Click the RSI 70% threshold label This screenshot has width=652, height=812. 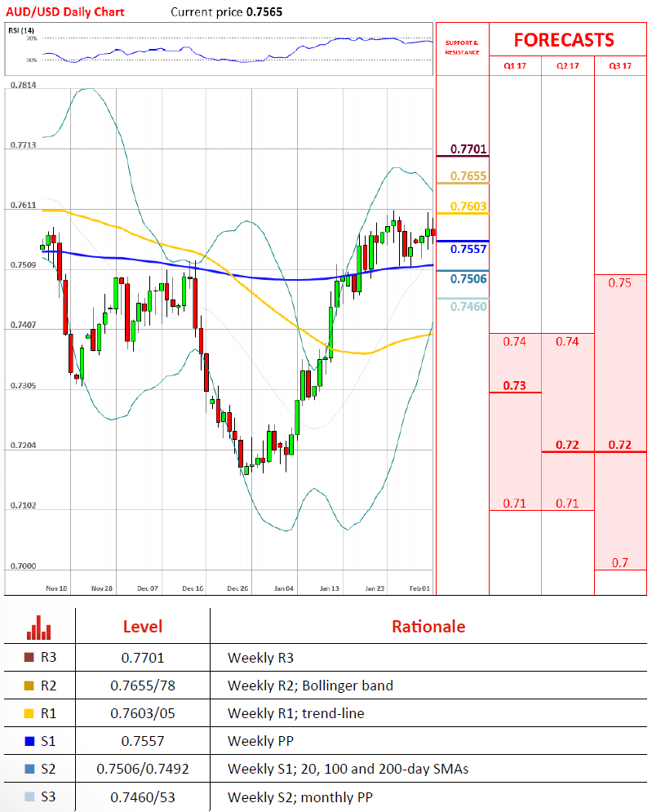click(x=32, y=38)
